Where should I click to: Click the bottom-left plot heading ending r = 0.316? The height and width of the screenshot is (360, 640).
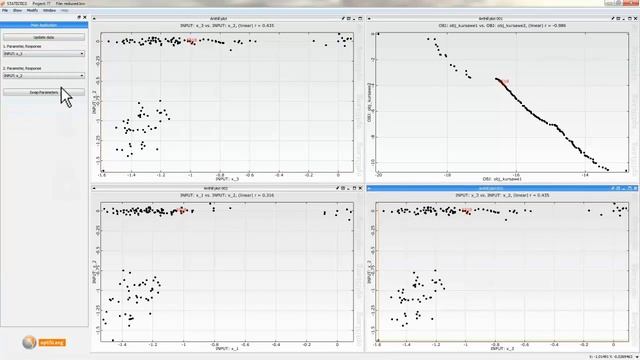pos(227,196)
